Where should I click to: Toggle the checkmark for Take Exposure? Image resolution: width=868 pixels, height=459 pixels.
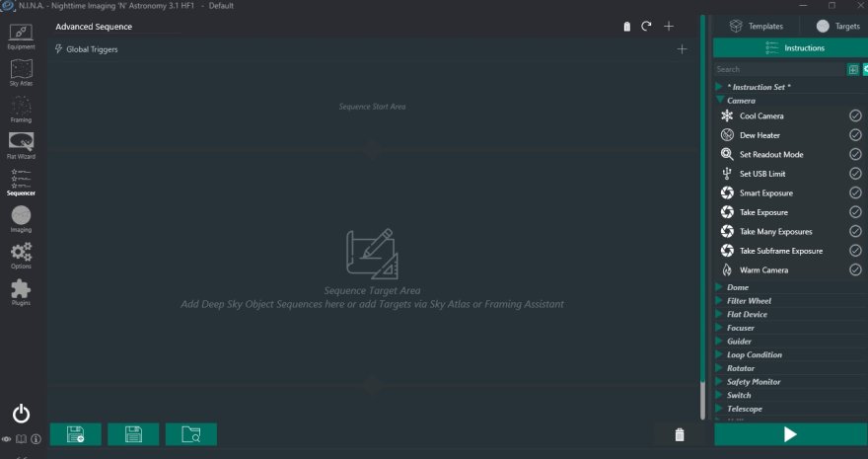click(x=855, y=212)
